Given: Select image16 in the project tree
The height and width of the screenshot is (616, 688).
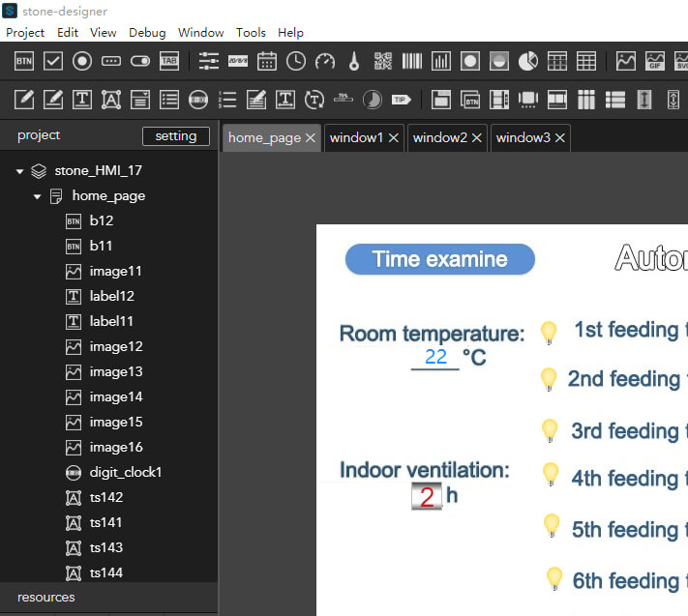Looking at the screenshot, I should point(116,448).
